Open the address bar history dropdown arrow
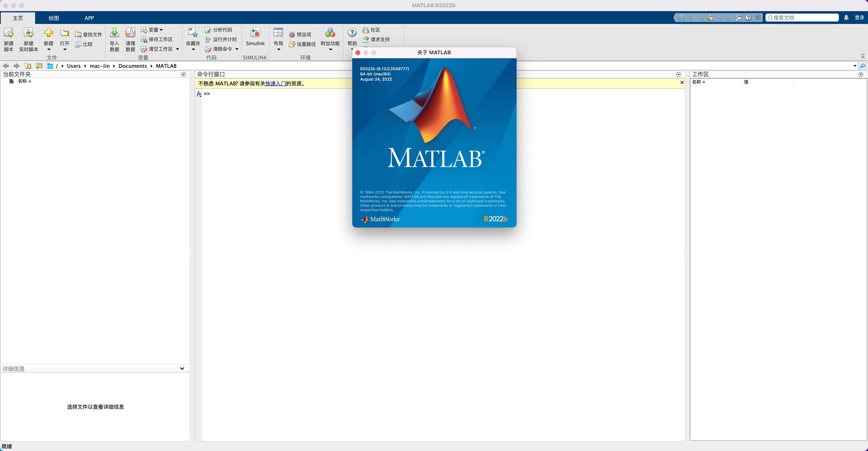This screenshot has height=451, width=868. pyautogui.click(x=855, y=66)
